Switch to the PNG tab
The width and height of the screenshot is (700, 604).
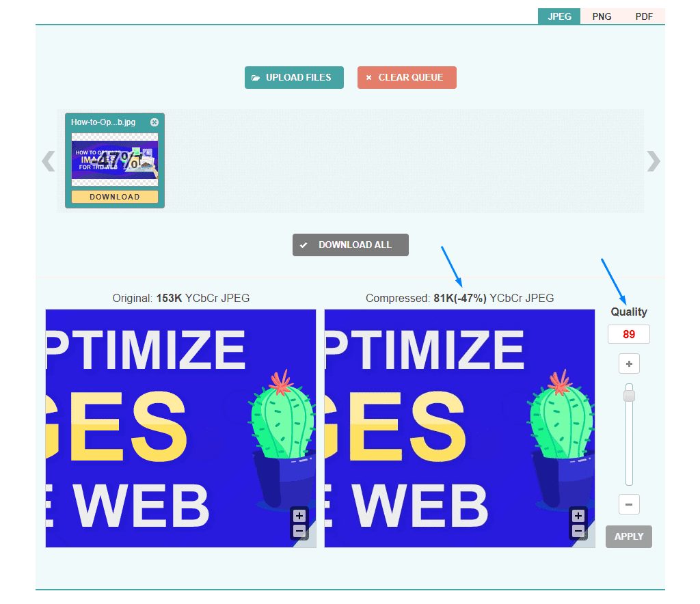click(602, 16)
